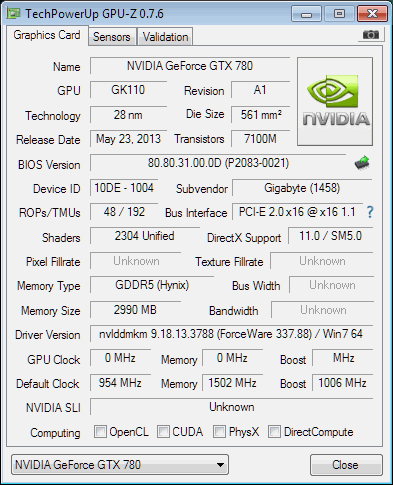Viewport: 393px width, 485px height.
Task: Click the Default Clock 954 MHz value
Action: (x=120, y=383)
